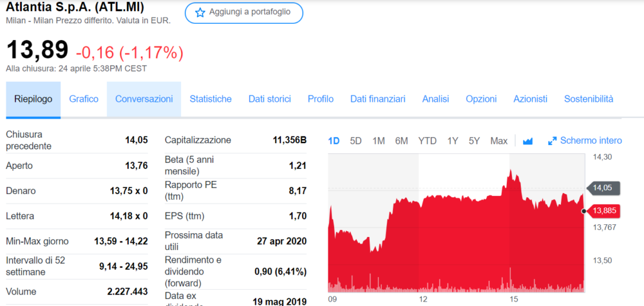Click the large 13,89 price figure
This screenshot has width=644, height=306.
(x=37, y=50)
